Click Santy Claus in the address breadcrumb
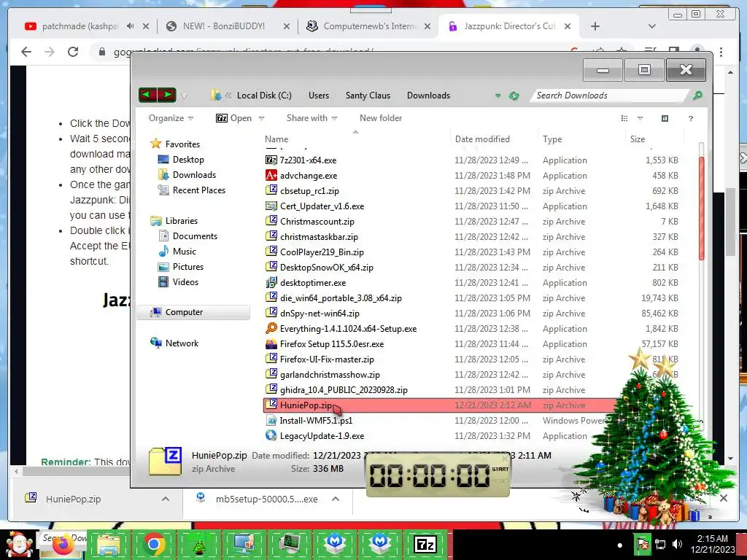This screenshot has height=560, width=747. (x=368, y=96)
